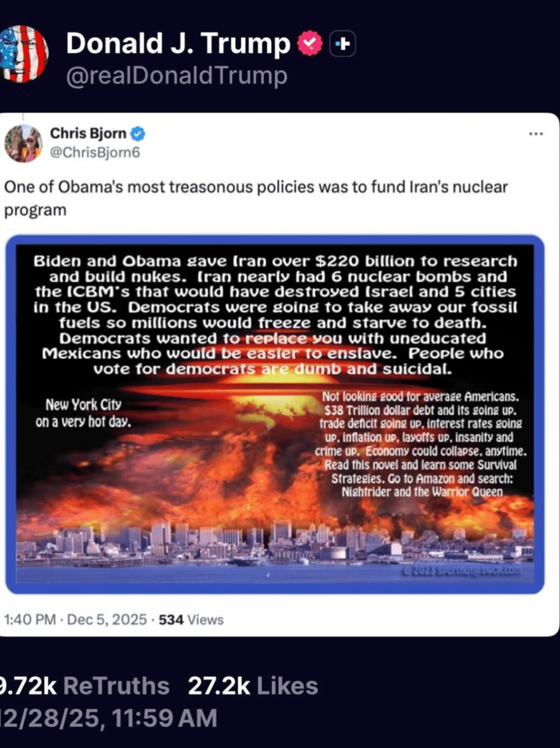Viewport: 560px width, 748px height.
Task: Open the 534 Views count
Action: [x=191, y=619]
